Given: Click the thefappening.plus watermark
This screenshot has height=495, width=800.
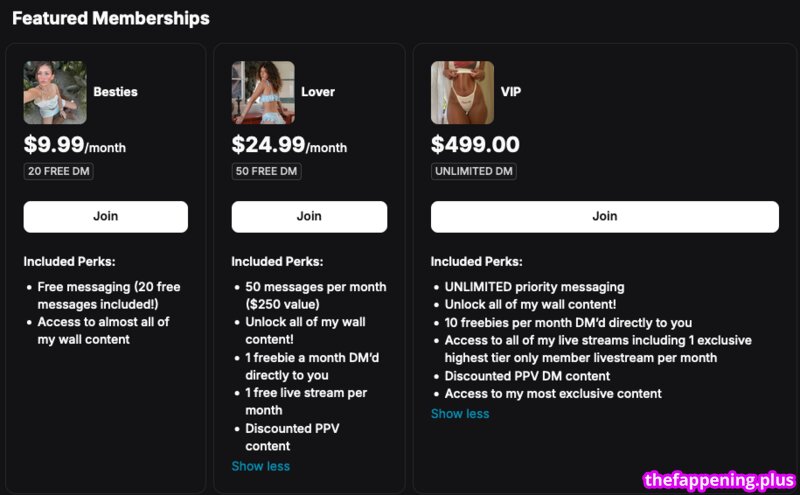Looking at the screenshot, I should [719, 480].
